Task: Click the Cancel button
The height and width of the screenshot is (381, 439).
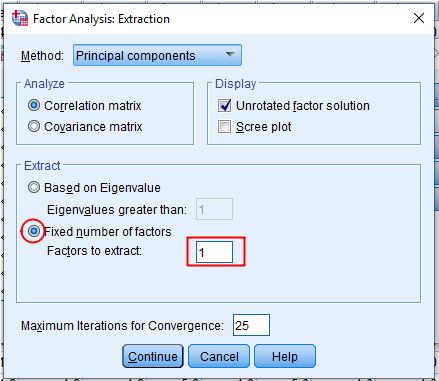Action: (219, 356)
